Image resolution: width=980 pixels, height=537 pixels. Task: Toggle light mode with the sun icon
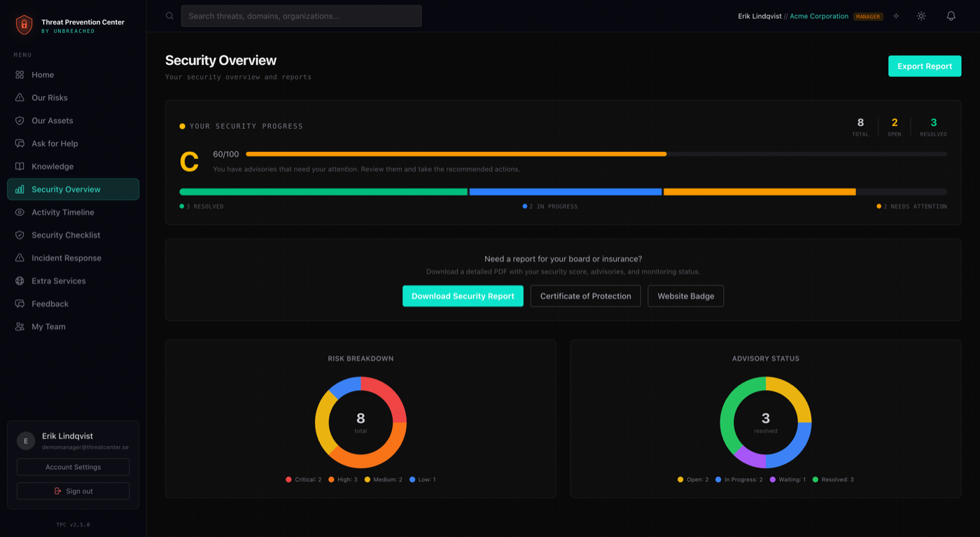(921, 15)
